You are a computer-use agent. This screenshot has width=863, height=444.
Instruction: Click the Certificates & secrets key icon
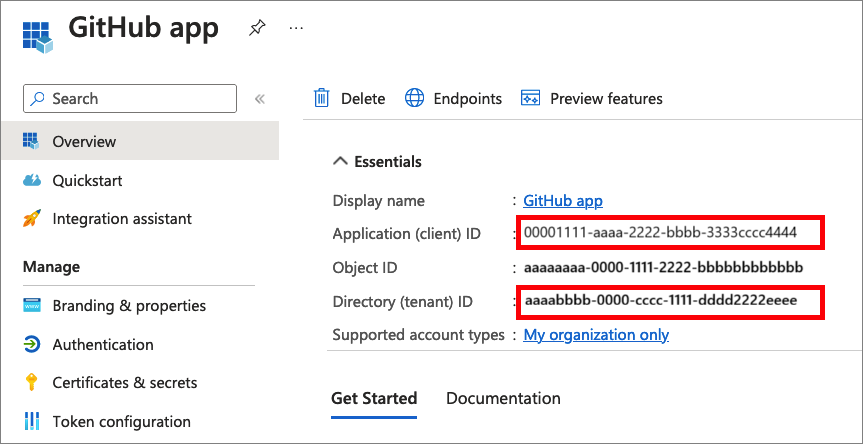(32, 382)
